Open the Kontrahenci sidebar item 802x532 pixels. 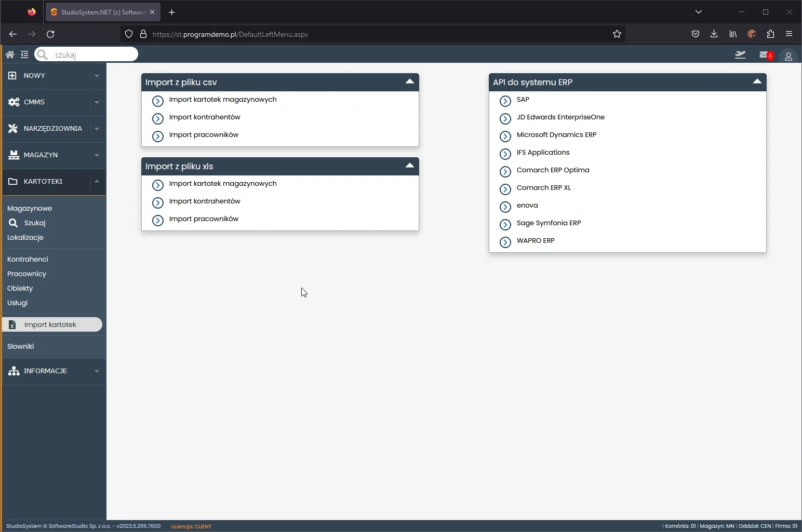[28, 259]
